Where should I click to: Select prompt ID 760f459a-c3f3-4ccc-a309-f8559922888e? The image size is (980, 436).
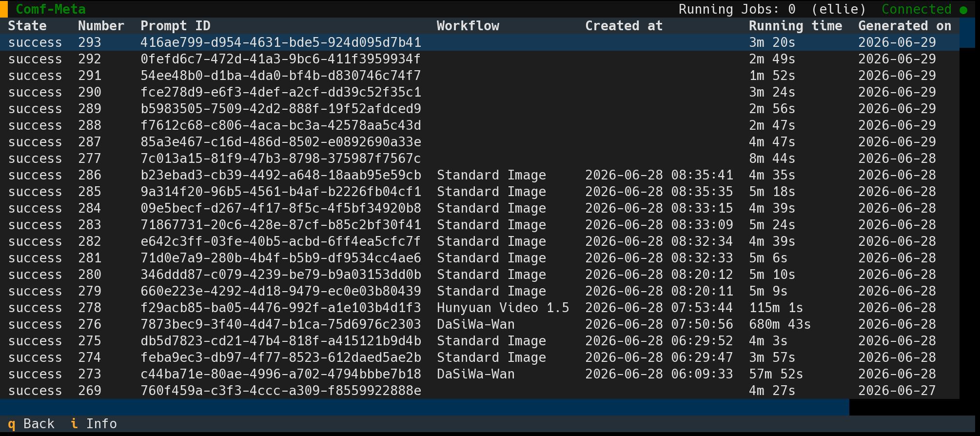(281, 391)
